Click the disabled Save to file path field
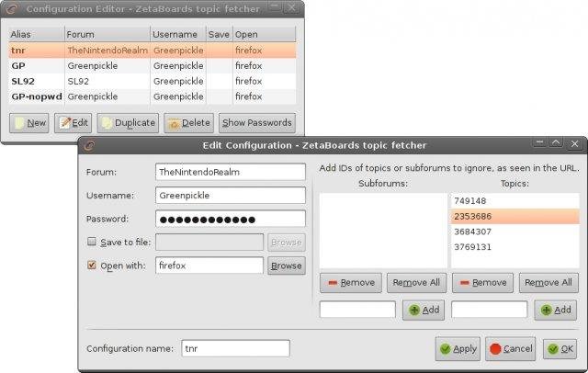The height and width of the screenshot is (373, 588). pos(209,243)
